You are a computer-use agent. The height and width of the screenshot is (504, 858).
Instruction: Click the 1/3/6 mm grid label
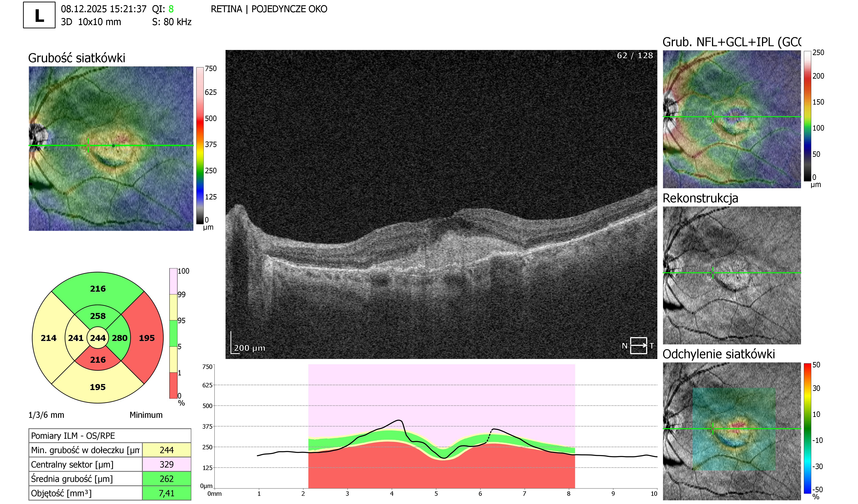coord(46,415)
